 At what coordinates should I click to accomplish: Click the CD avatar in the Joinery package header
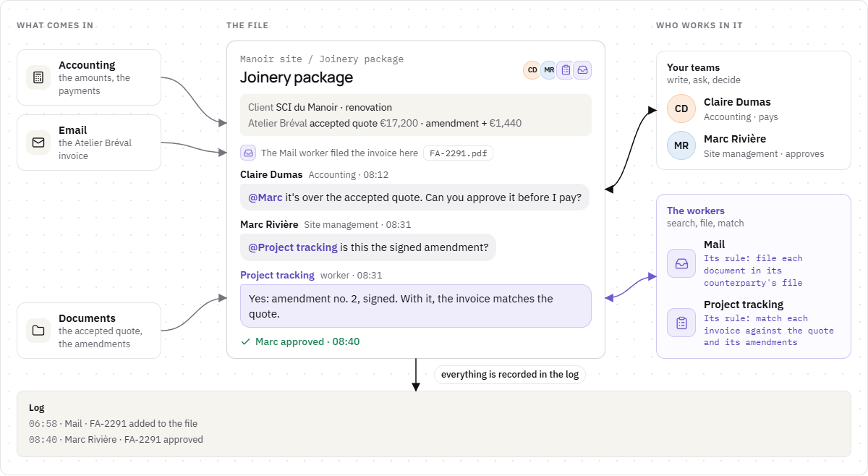click(x=532, y=70)
